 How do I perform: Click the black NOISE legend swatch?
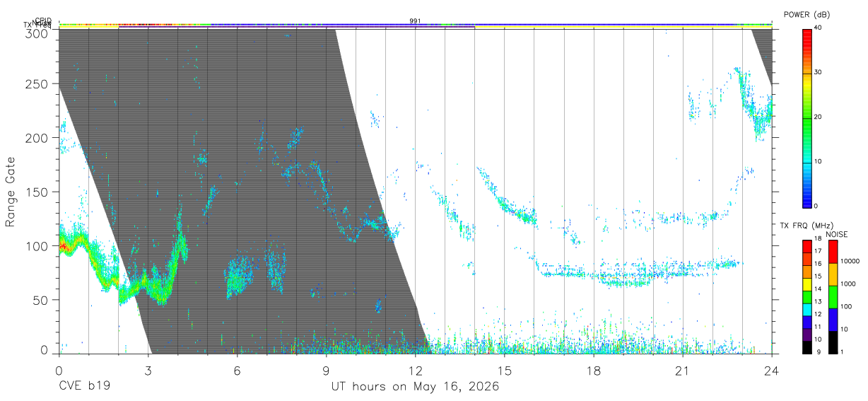(x=833, y=342)
